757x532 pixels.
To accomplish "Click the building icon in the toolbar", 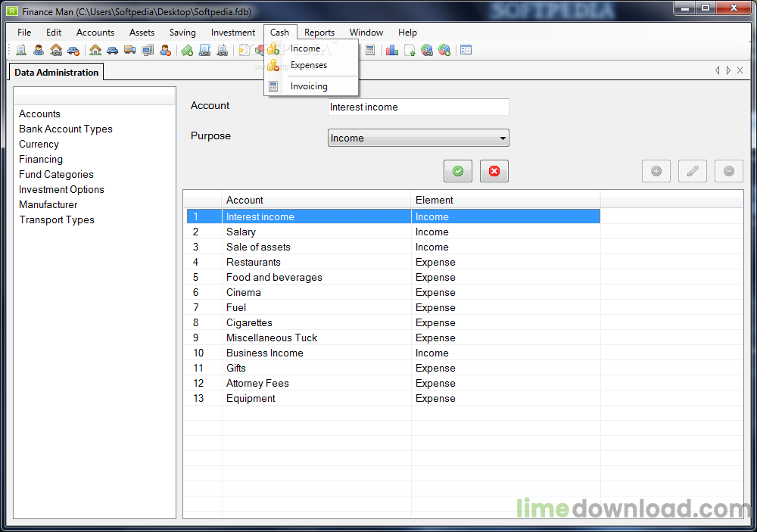I will click(x=21, y=50).
